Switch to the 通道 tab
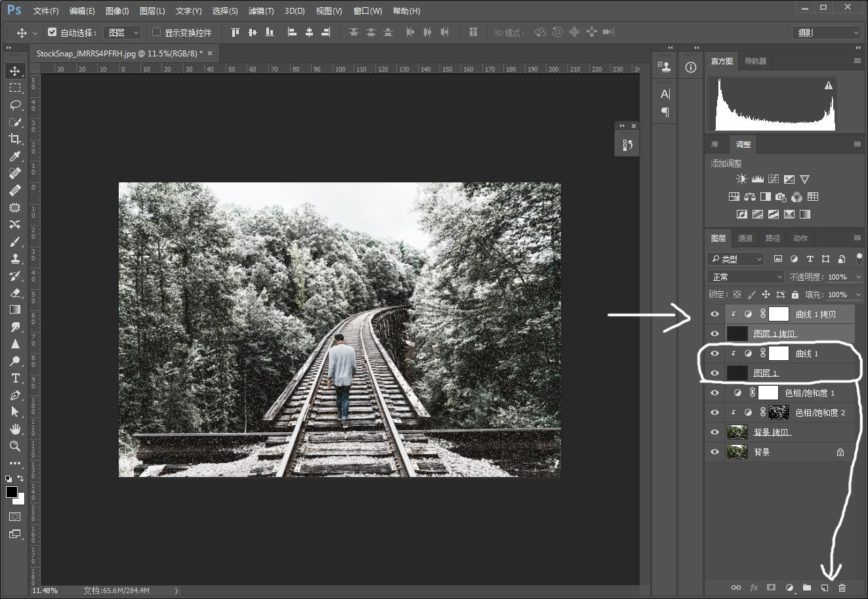The width and height of the screenshot is (868, 599). pos(745,238)
